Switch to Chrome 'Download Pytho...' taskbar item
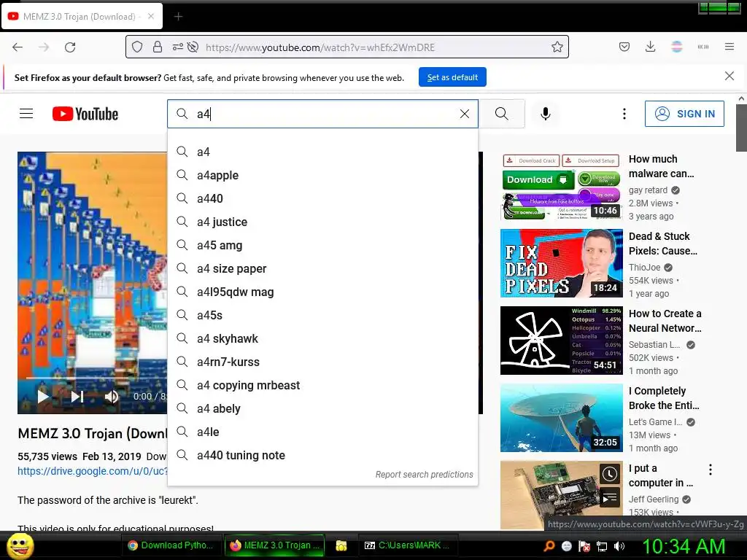 point(171,545)
